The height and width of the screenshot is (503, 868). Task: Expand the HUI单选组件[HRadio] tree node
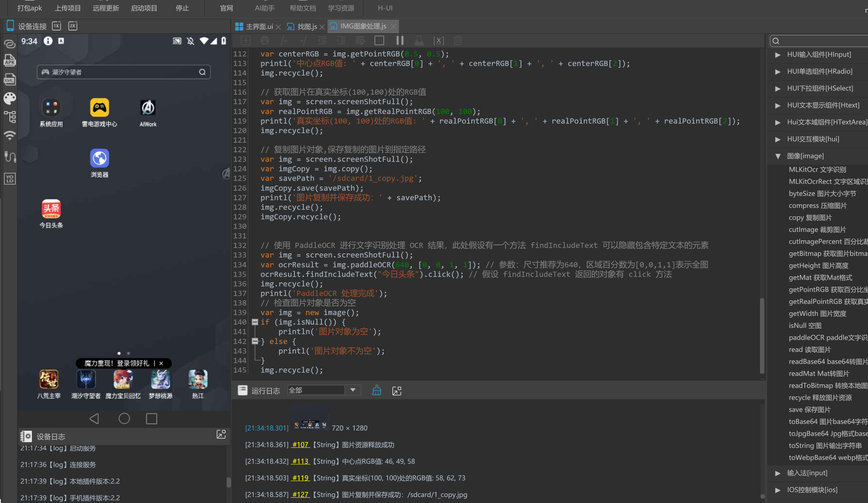(x=778, y=72)
